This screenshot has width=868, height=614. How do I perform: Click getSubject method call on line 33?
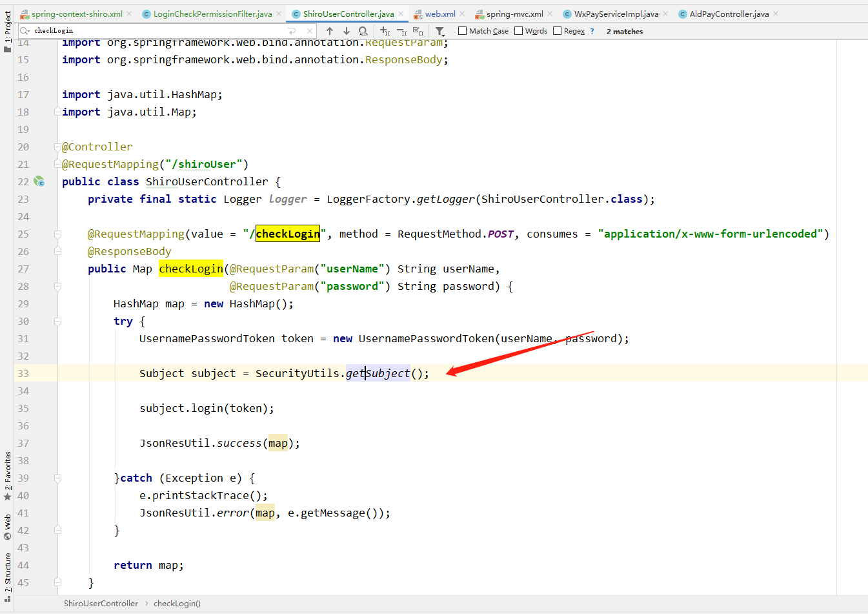tap(378, 373)
